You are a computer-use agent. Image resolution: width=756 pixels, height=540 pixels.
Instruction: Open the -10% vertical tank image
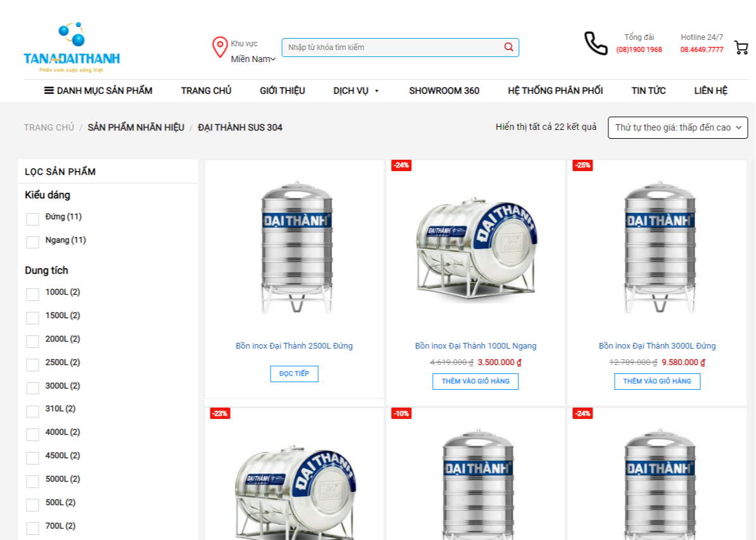tap(477, 484)
